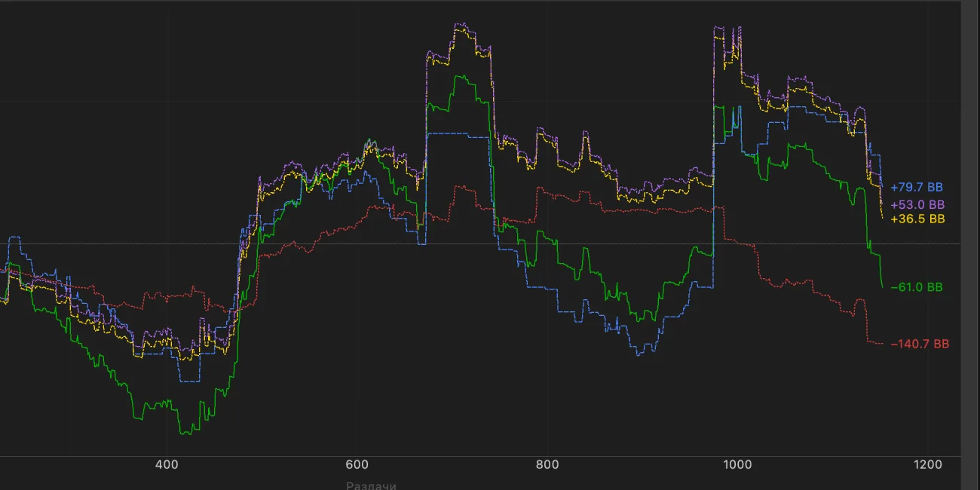Click the 600 x-axis tick label

tap(357, 464)
